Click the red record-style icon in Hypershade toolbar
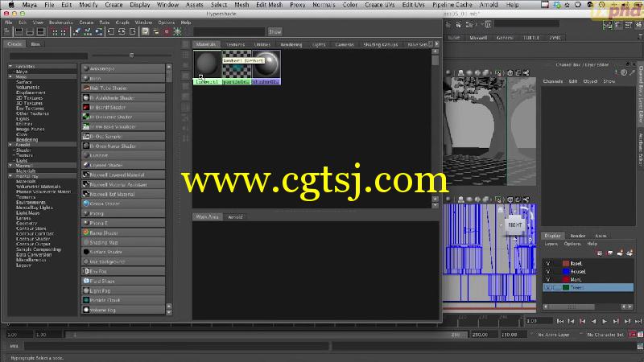Screen dimensions: 644x362 click(167, 31)
